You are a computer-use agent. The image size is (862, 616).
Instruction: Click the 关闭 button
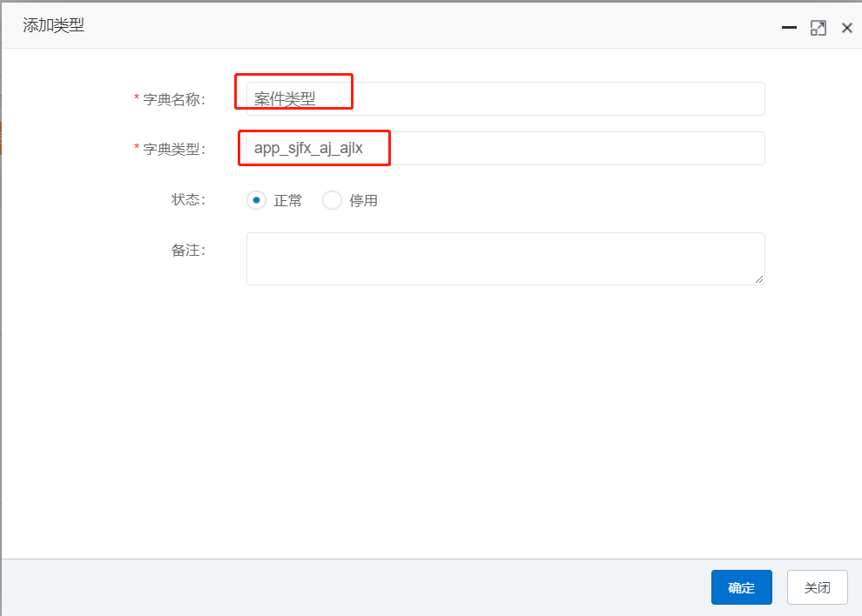[x=817, y=587]
